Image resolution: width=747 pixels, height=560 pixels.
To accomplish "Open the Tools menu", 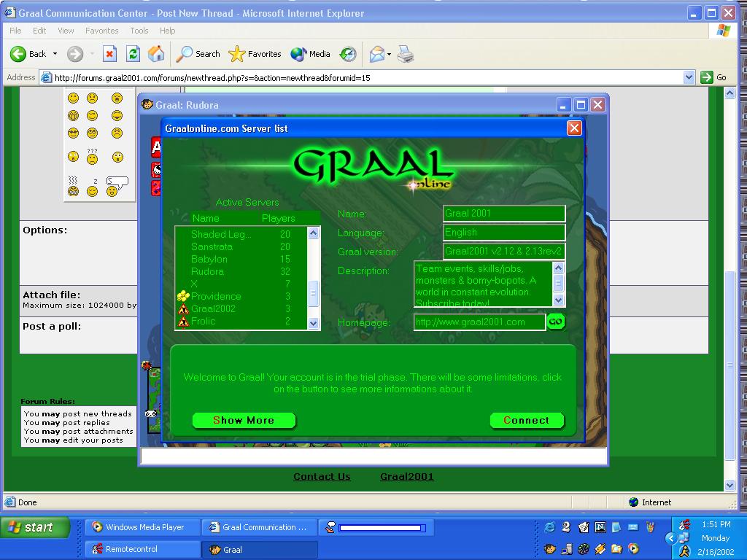I will (139, 31).
